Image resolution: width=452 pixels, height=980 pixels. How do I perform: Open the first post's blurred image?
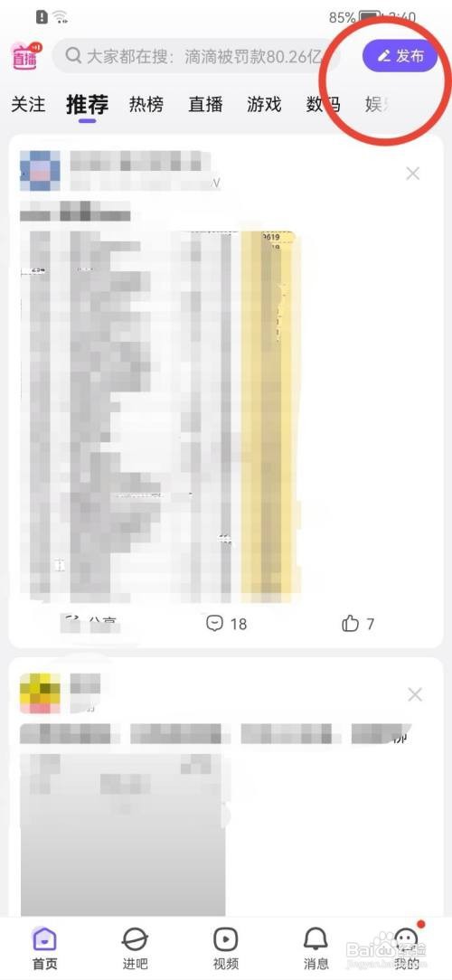[x=160, y=412]
